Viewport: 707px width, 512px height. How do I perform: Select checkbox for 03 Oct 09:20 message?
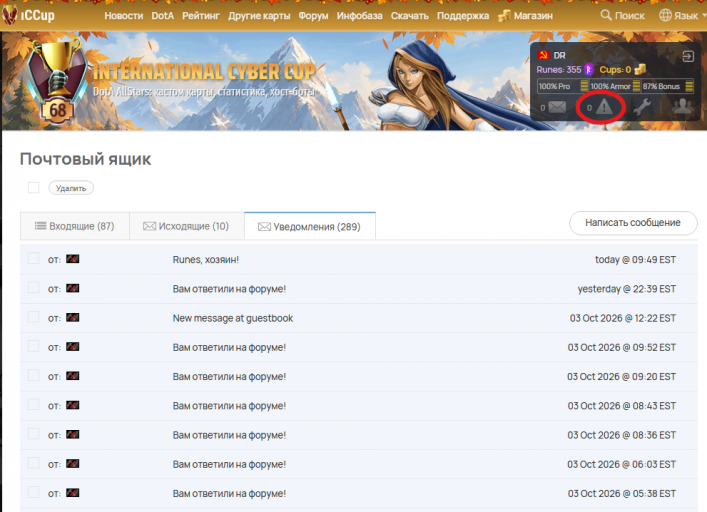33,375
